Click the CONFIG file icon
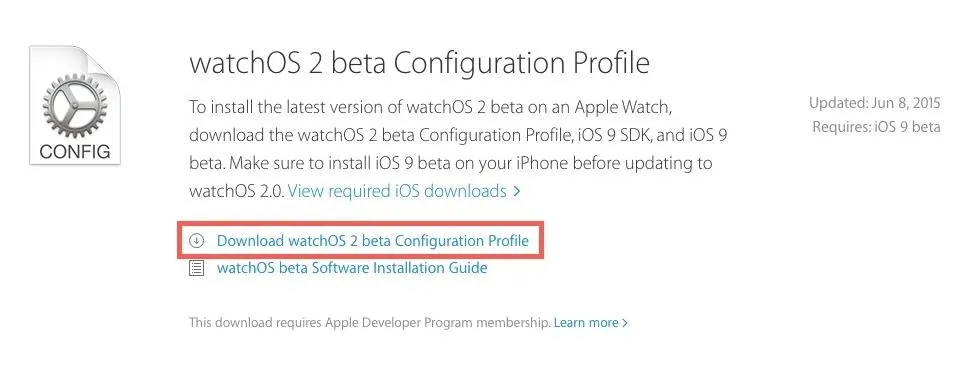 pos(75,105)
